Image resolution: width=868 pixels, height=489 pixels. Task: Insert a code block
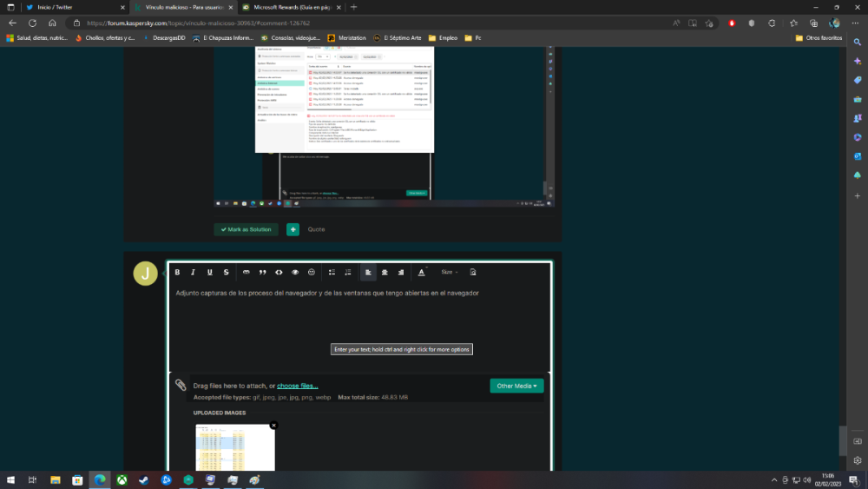click(279, 272)
